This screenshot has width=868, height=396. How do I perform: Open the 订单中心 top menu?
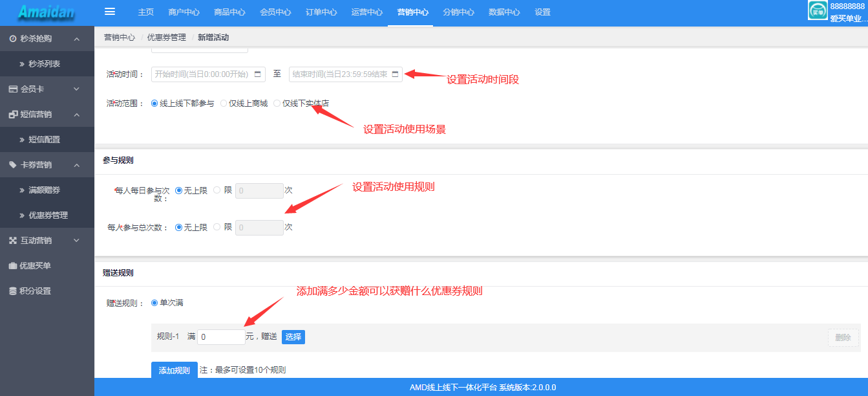[x=321, y=12]
